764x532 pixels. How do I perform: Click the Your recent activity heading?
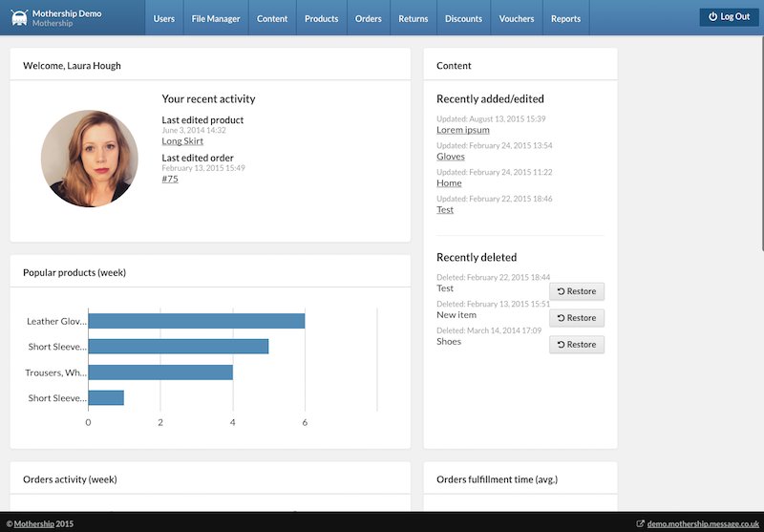[208, 99]
